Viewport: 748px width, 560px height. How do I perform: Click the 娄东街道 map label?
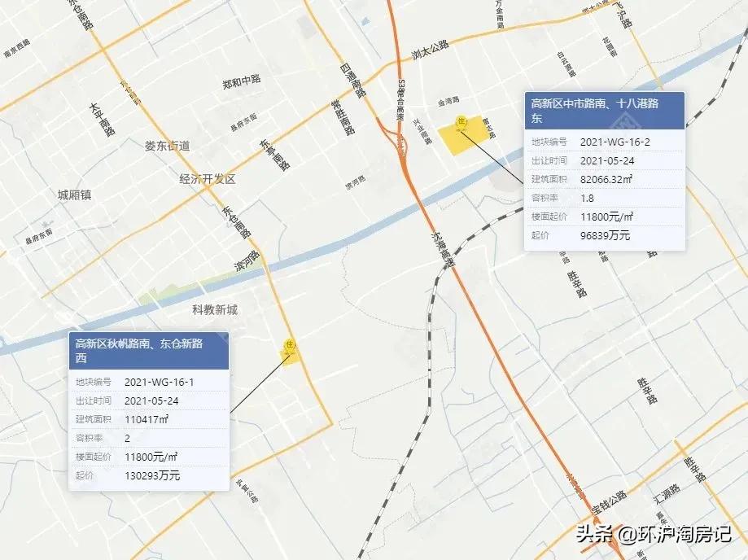tap(167, 147)
